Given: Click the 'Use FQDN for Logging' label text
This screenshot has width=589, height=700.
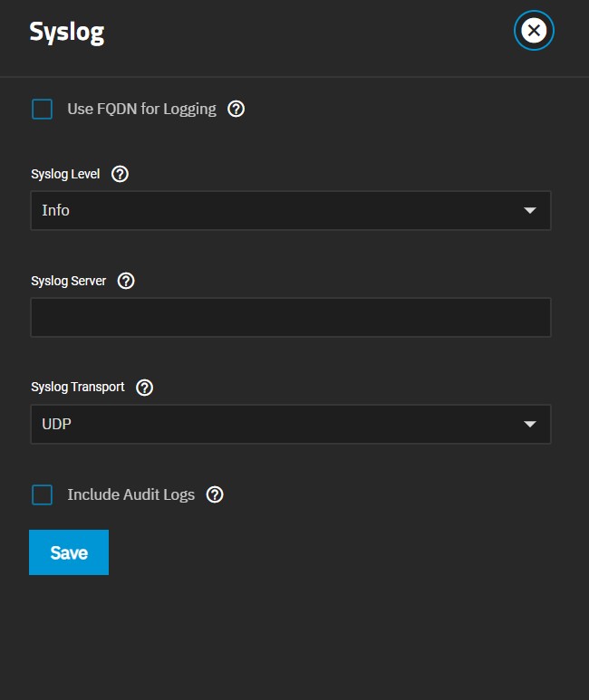Looking at the screenshot, I should [x=141, y=109].
